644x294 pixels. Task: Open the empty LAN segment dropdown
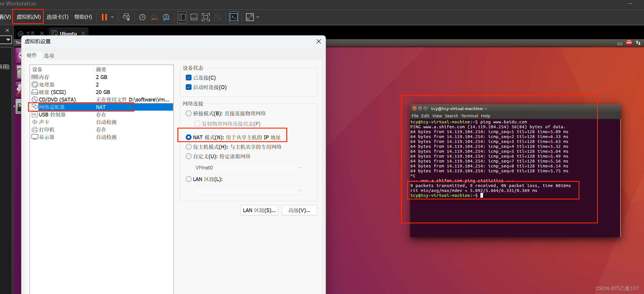(x=249, y=190)
